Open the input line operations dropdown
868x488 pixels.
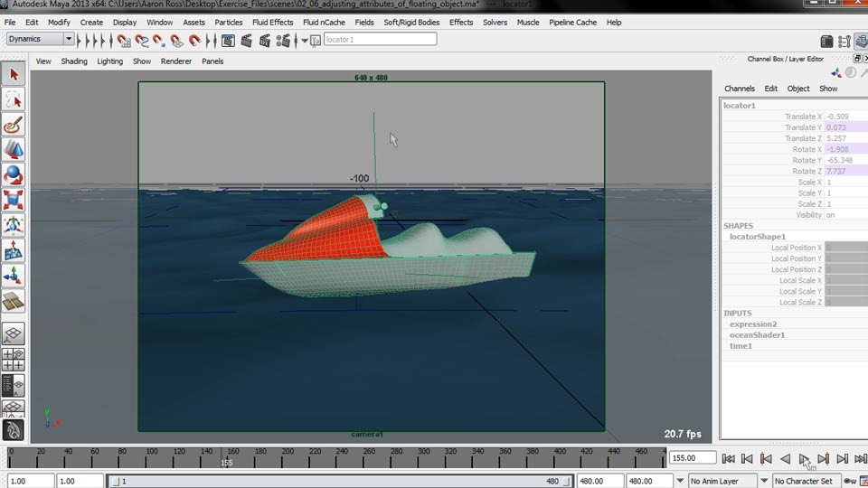point(305,41)
